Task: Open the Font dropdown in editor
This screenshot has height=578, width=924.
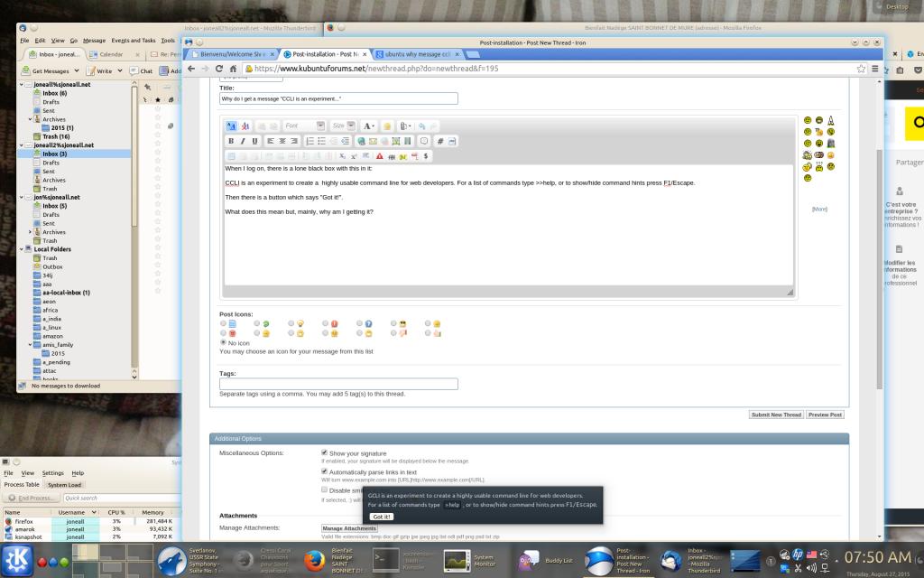Action: click(303, 126)
